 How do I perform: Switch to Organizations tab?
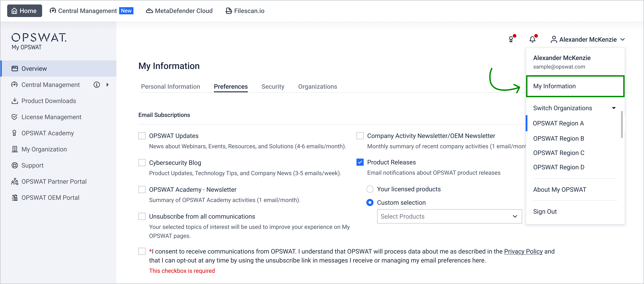[318, 86]
